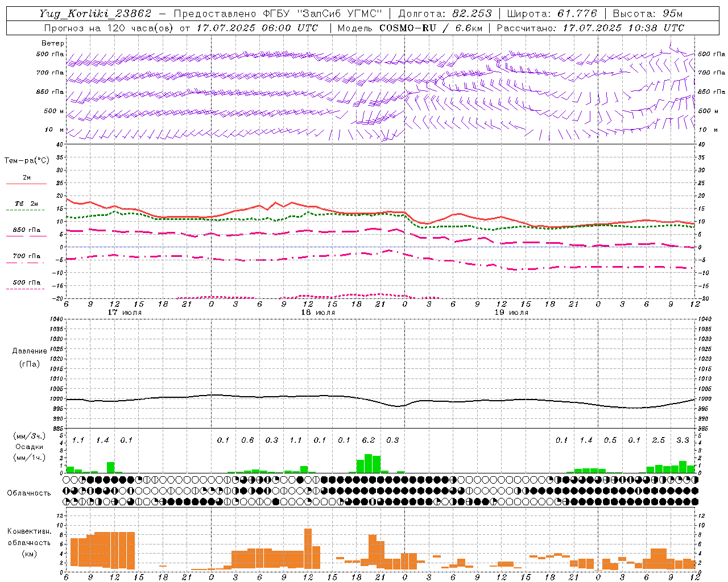
Task: Click the (км) unit of convective cloud panel
Action: 30,554
